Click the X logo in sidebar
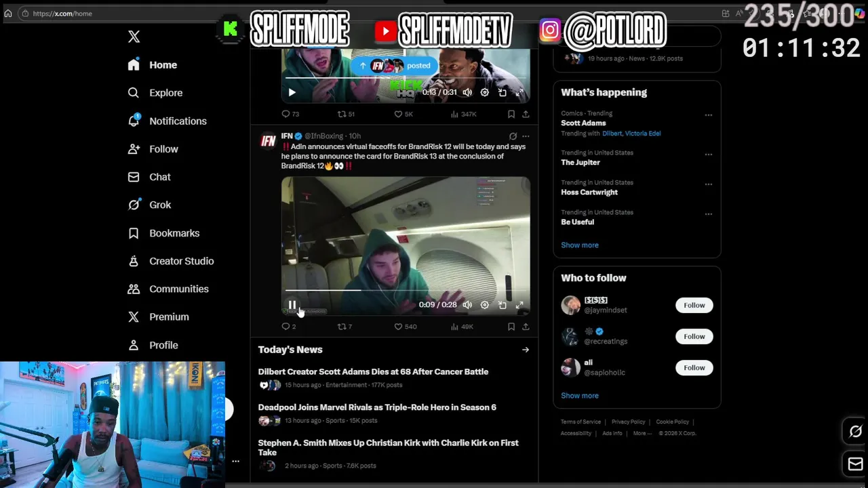 [134, 37]
